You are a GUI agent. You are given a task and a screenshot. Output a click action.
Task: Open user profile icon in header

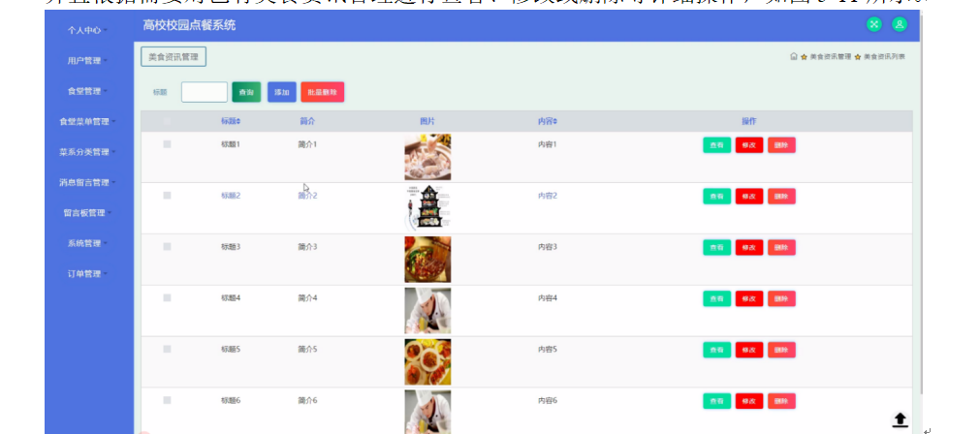[900, 24]
